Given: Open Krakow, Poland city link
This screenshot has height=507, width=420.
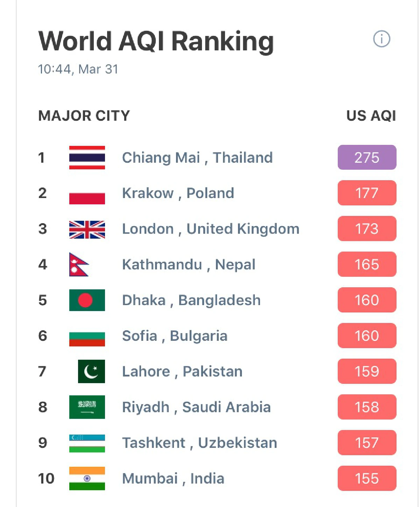Looking at the screenshot, I should (178, 193).
